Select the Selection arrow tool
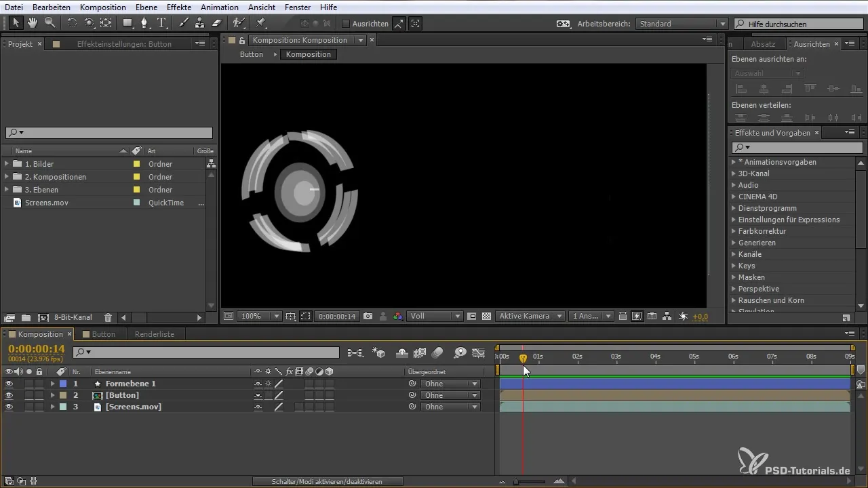This screenshot has height=488, width=868. point(16,23)
